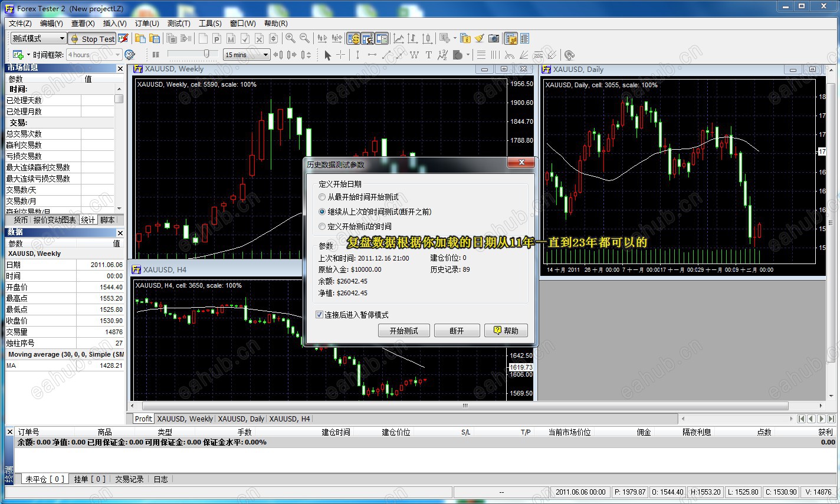Click the zoom in magnifier icon
The image size is (840, 504).
tap(290, 38)
